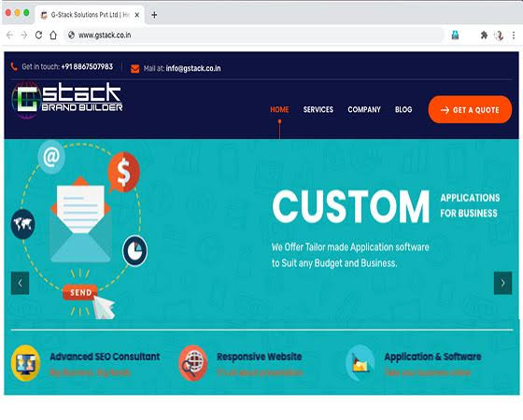
Task: Click the Responsive Website globe icon
Action: tap(192, 363)
